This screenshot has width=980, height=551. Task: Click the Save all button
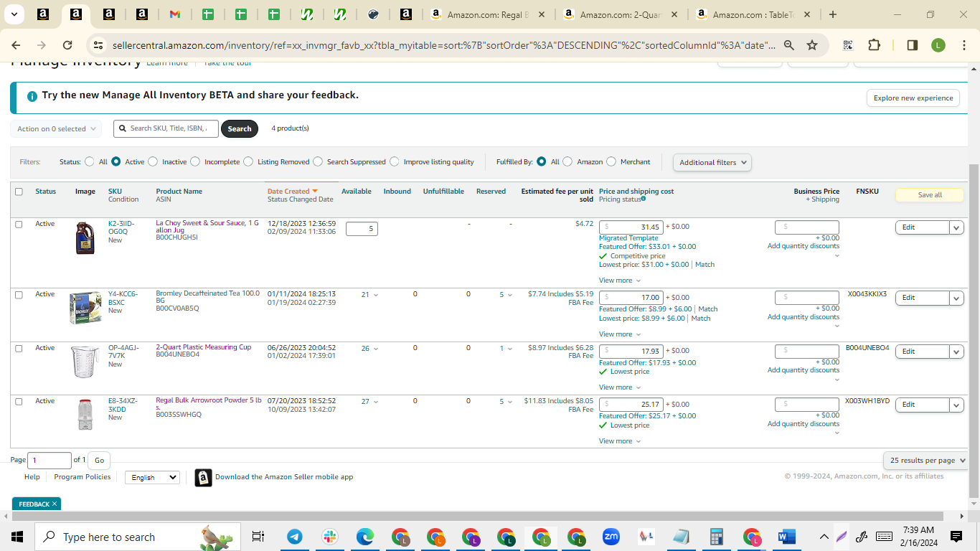[x=930, y=195]
